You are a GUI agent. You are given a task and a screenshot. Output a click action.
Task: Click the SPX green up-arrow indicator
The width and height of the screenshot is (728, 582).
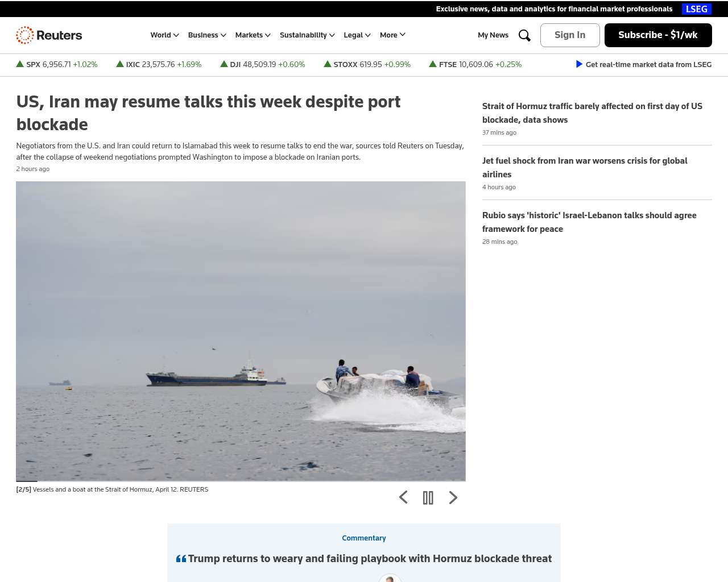tap(20, 64)
